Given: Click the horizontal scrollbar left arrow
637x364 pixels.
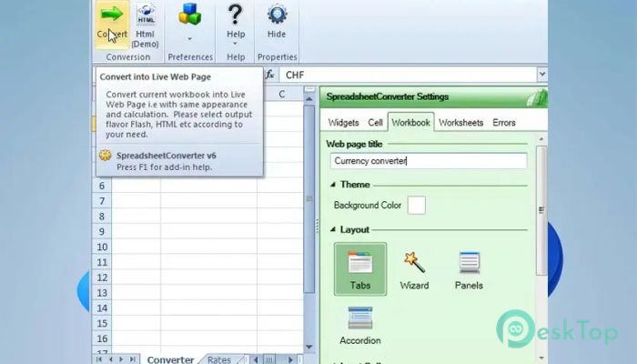Looking at the screenshot, I should click(x=256, y=359).
